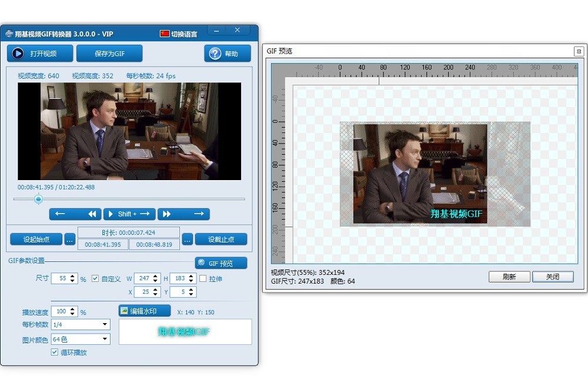Click the 保存为GIF button
This screenshot has width=588, height=392.
click(109, 54)
